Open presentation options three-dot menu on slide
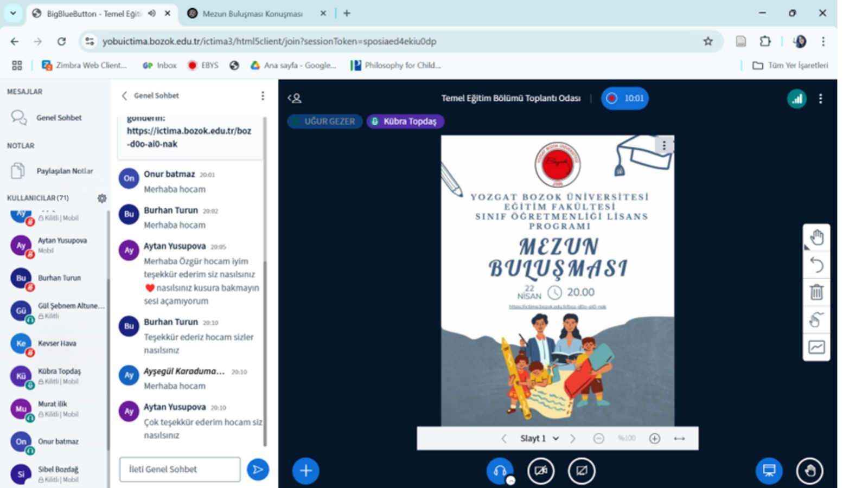The height and width of the screenshot is (488, 868). click(x=664, y=145)
